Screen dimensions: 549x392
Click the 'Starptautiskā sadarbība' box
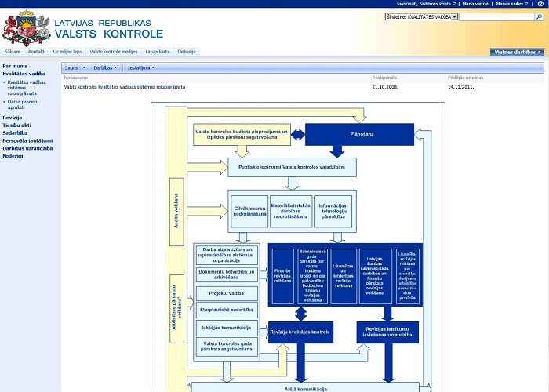click(227, 310)
